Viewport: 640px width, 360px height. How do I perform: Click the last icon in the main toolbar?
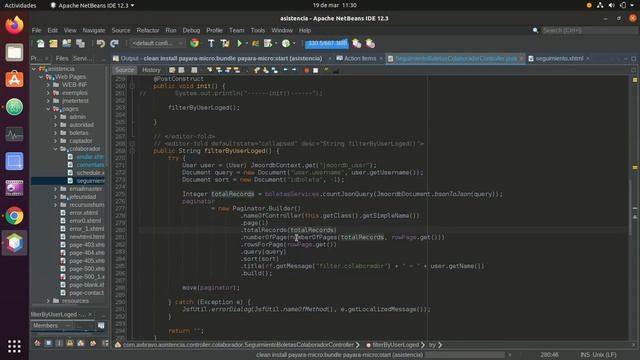point(370,43)
